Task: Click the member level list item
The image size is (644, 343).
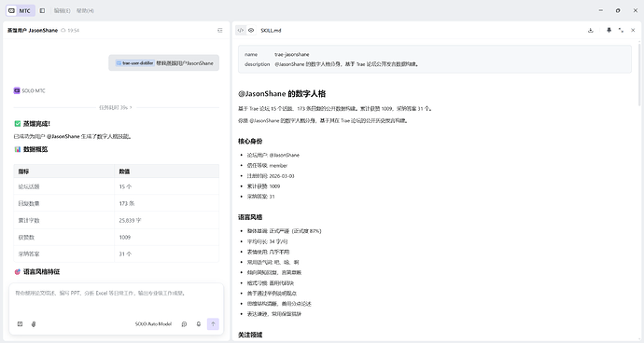Action: pos(267,165)
